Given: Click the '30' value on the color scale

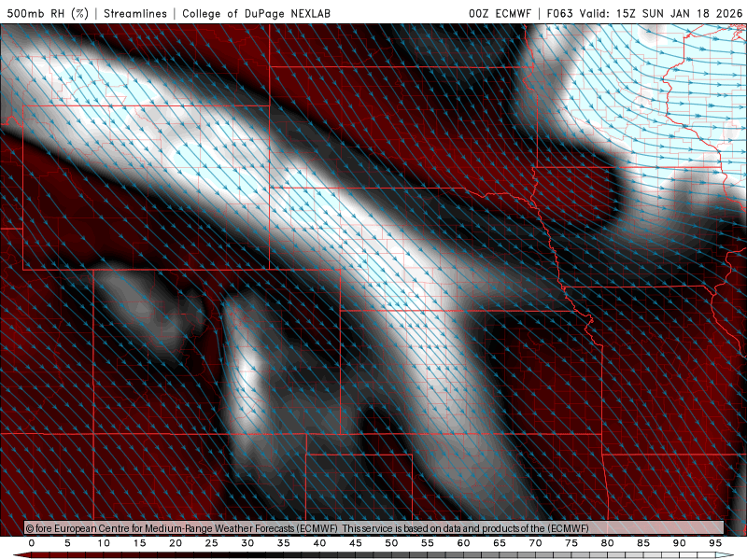Looking at the screenshot, I should (247, 543).
